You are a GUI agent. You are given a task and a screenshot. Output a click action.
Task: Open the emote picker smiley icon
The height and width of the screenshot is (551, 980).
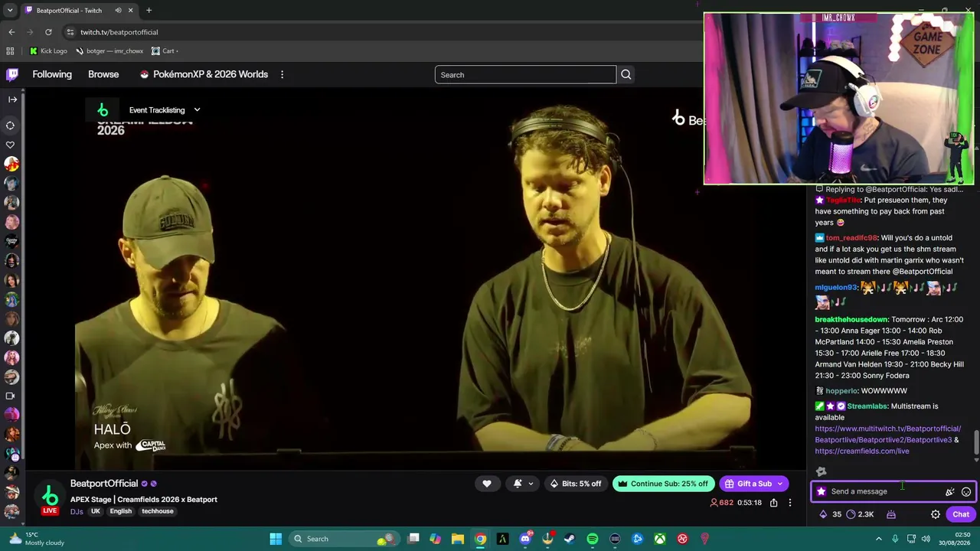pyautogui.click(x=966, y=491)
